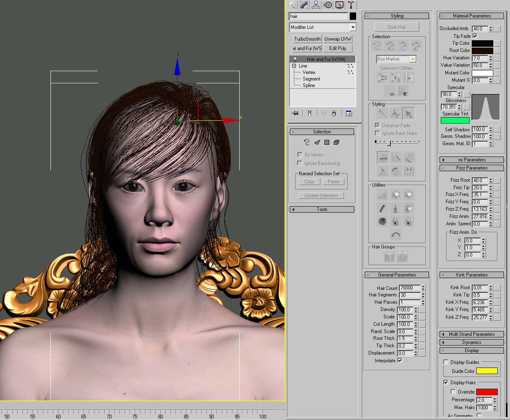510x420 pixels.
Task: Remove modifier from the stack icon
Action: point(334,113)
